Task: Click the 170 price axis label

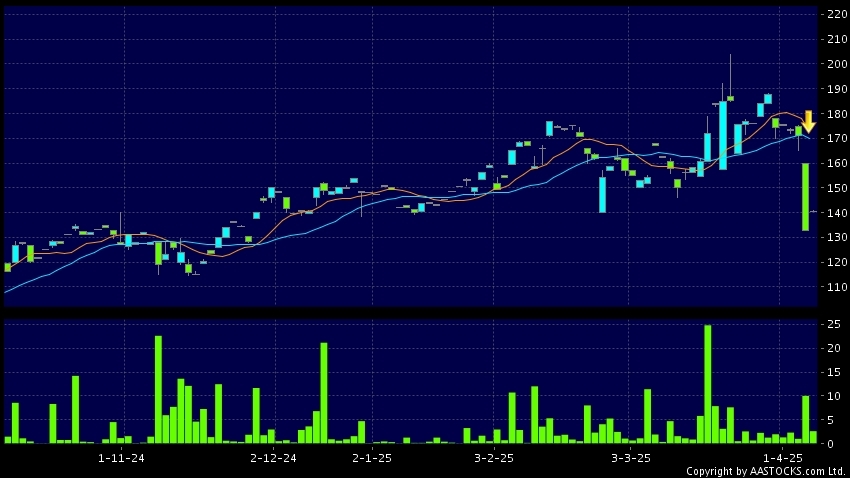Action: [x=837, y=138]
